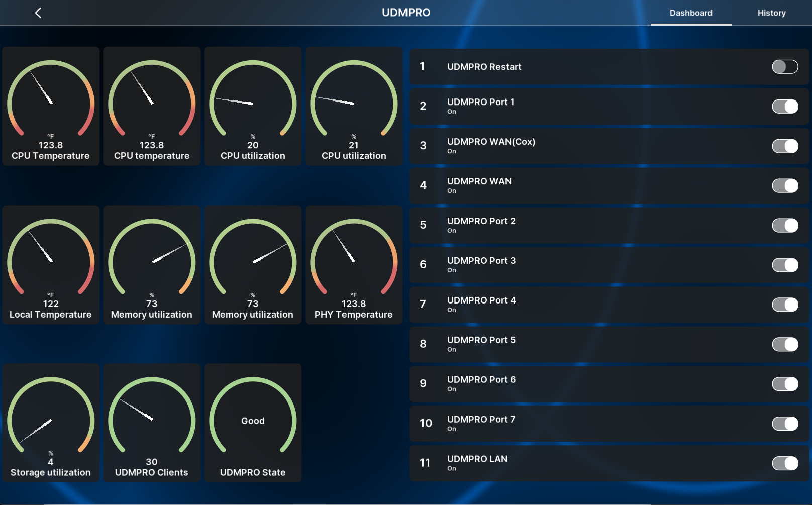Select the CPU Temperature gauge on far left
Screen dimensions: 812x505
51,106
